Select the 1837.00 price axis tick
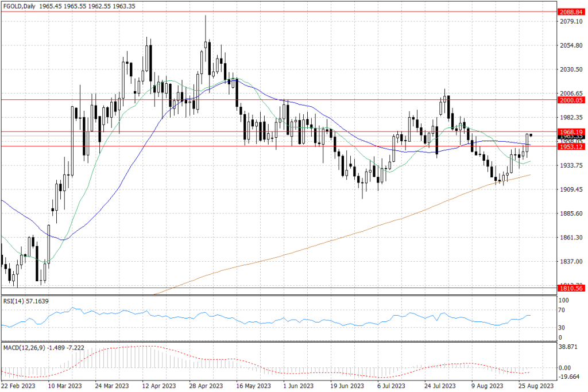The width and height of the screenshot is (588, 392). tap(570, 262)
